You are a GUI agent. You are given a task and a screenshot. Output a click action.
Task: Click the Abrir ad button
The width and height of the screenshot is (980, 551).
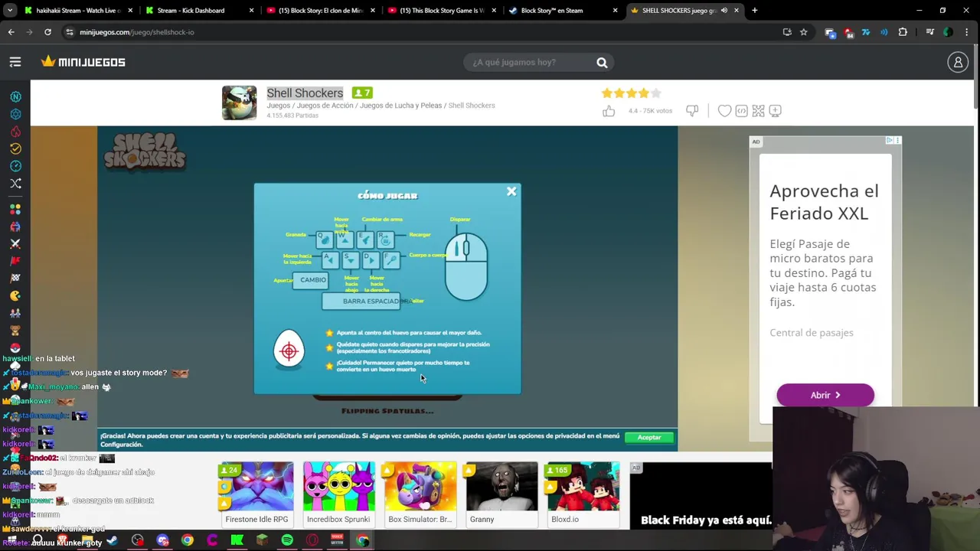[x=825, y=395]
